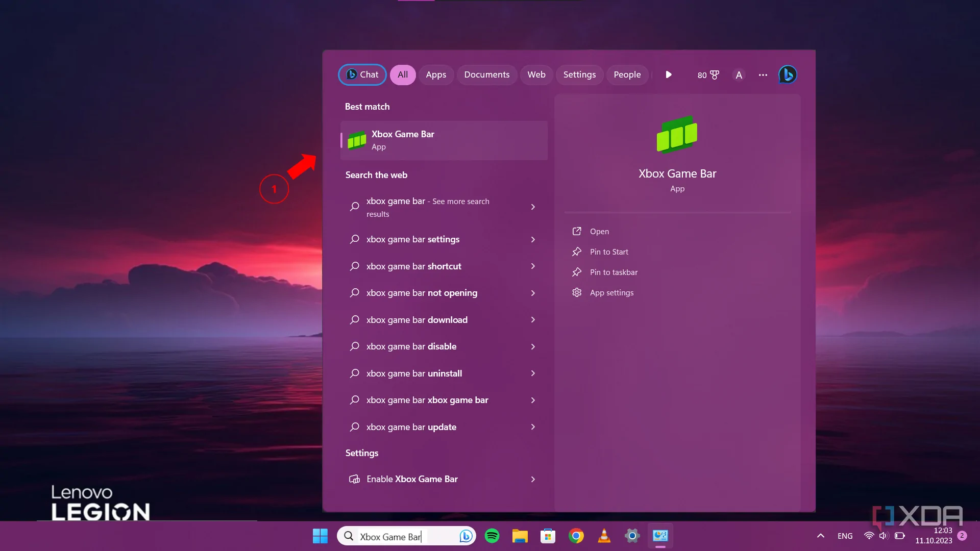Viewport: 980px width, 551px height.
Task: Launch Google Chrome from the taskbar
Action: (x=576, y=536)
